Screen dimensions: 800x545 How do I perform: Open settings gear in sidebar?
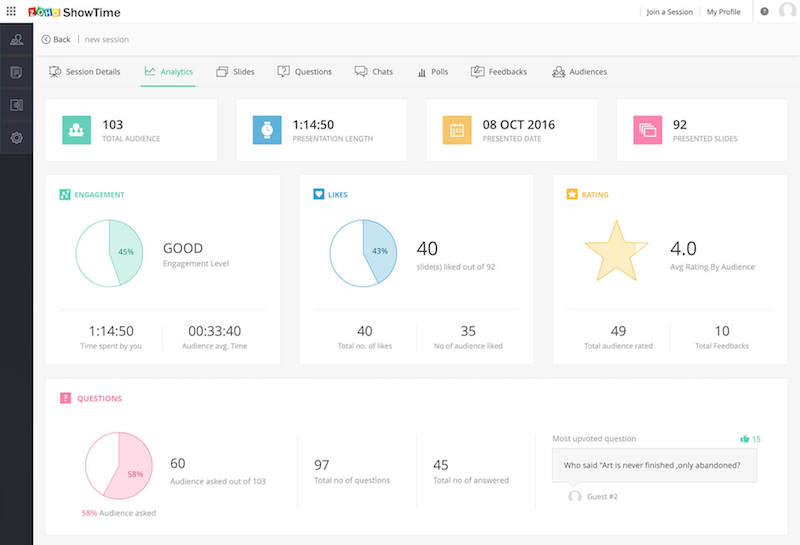tap(16, 137)
